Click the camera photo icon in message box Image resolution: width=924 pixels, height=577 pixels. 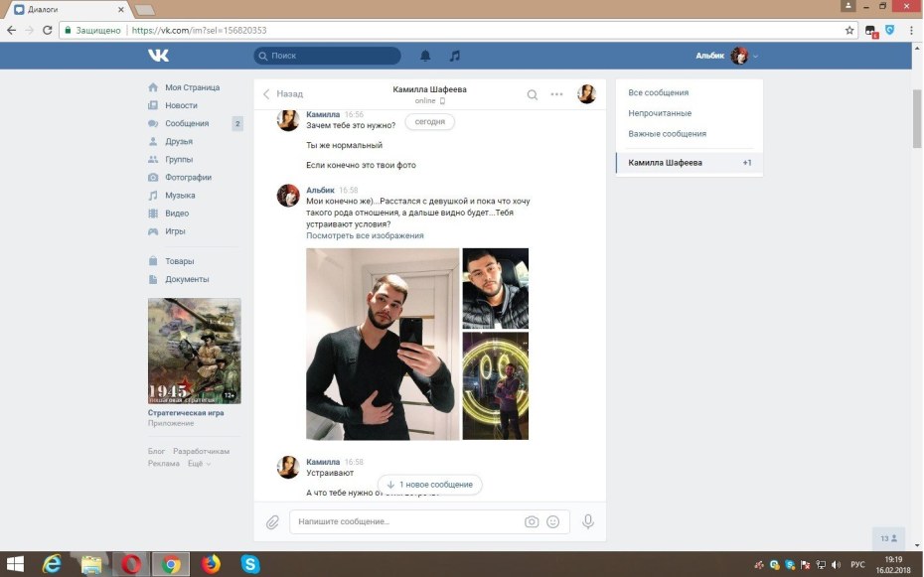[x=532, y=521]
